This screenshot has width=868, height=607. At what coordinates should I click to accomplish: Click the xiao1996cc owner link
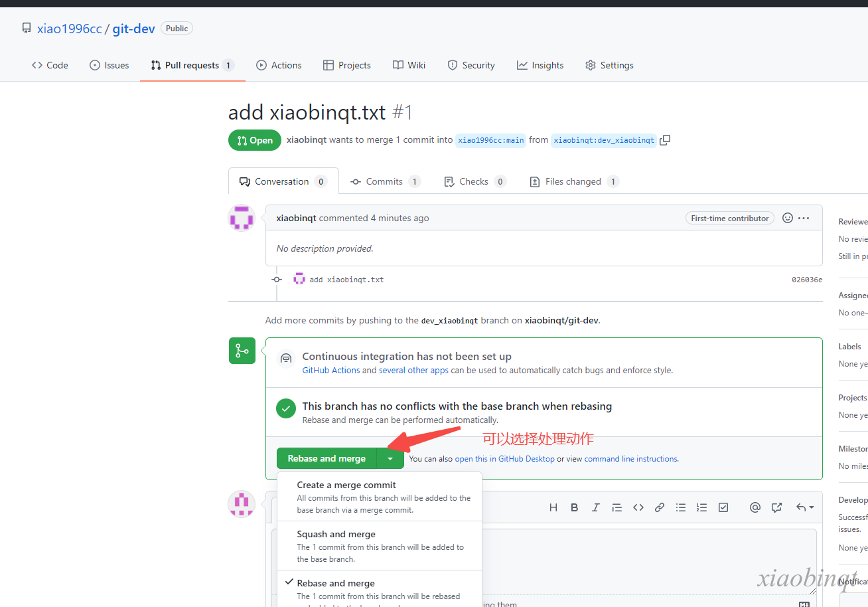click(x=70, y=29)
